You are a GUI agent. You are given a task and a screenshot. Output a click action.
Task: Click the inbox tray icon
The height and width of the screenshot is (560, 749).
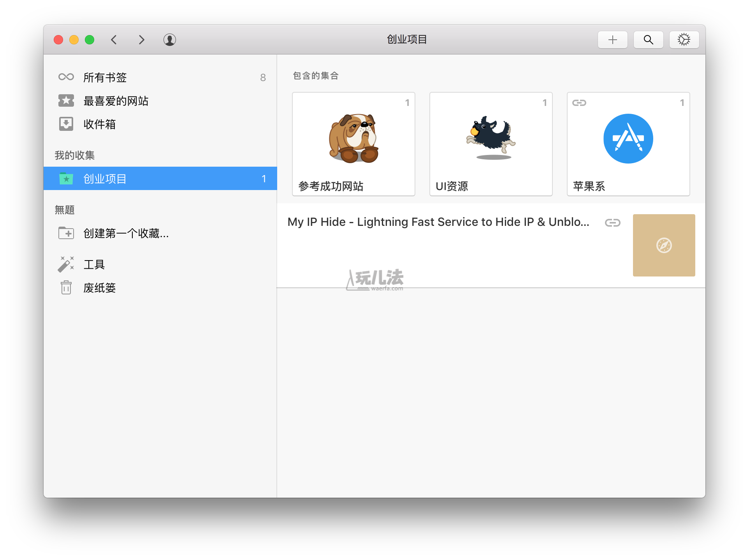point(66,124)
